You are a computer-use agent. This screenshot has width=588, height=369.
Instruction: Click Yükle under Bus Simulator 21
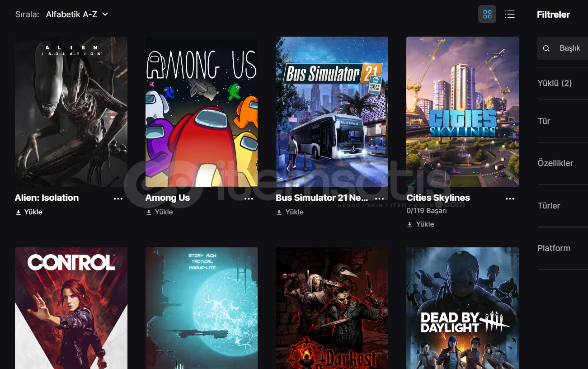pos(290,212)
